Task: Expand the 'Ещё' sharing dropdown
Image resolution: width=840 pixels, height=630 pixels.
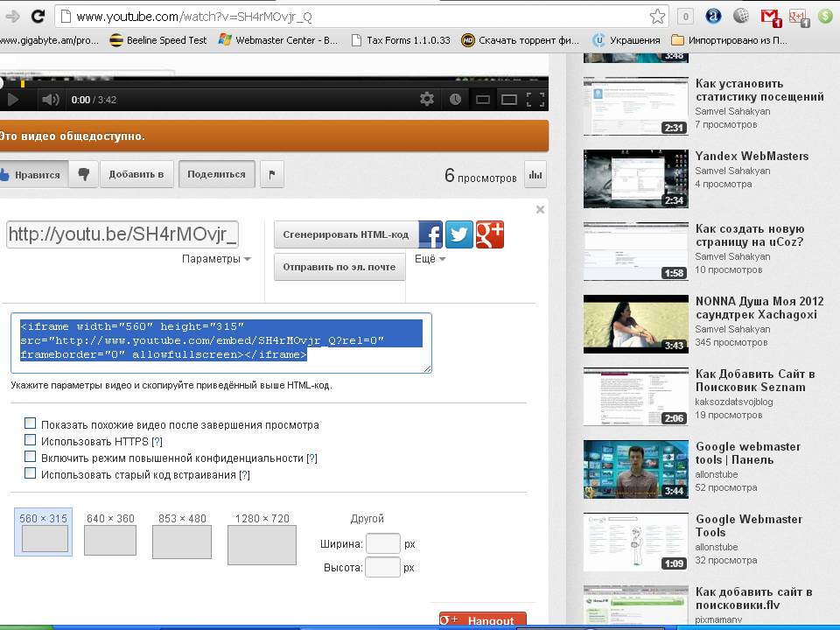Action: (x=430, y=259)
